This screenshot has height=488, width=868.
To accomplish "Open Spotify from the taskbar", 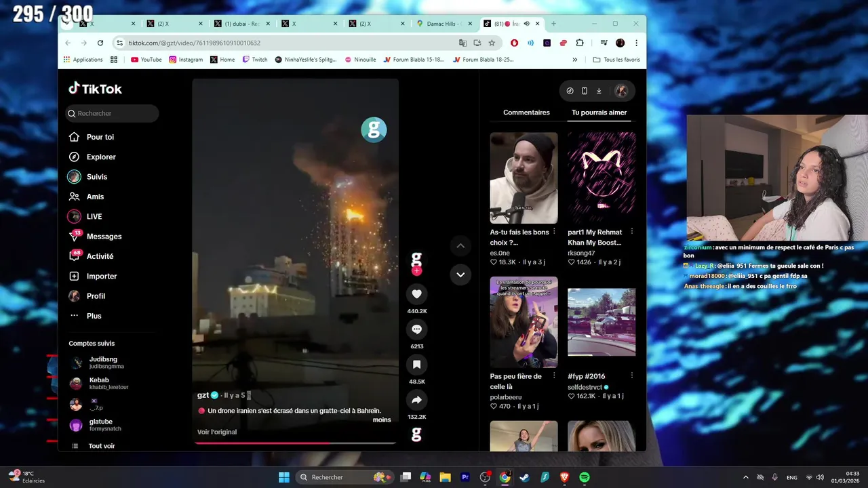I will click(x=585, y=477).
